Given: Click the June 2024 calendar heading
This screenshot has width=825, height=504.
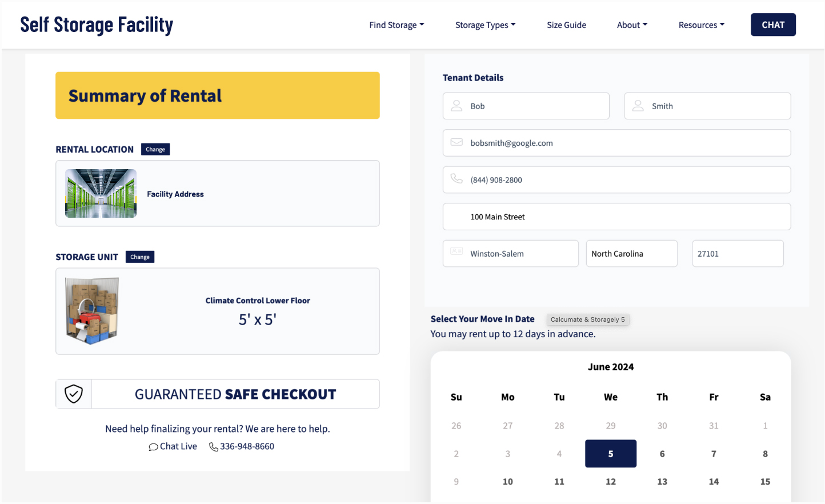Looking at the screenshot, I should (x=611, y=367).
